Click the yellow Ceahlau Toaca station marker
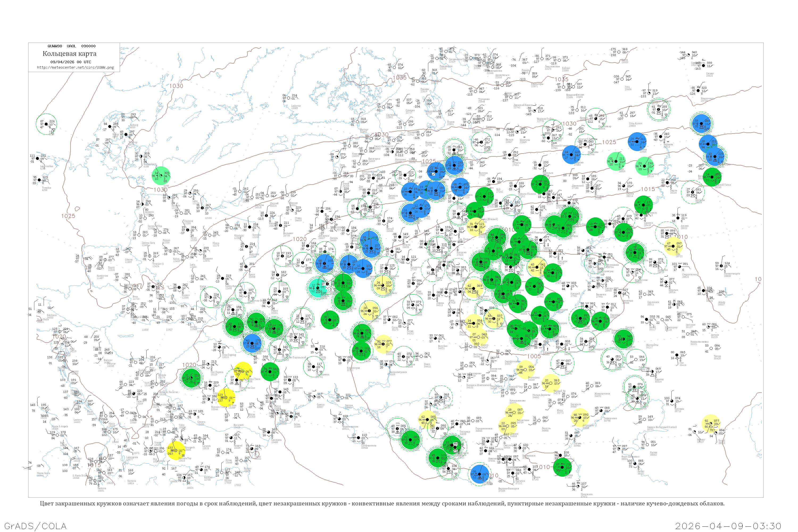Screen dimensions: 798x532 pos(243,371)
